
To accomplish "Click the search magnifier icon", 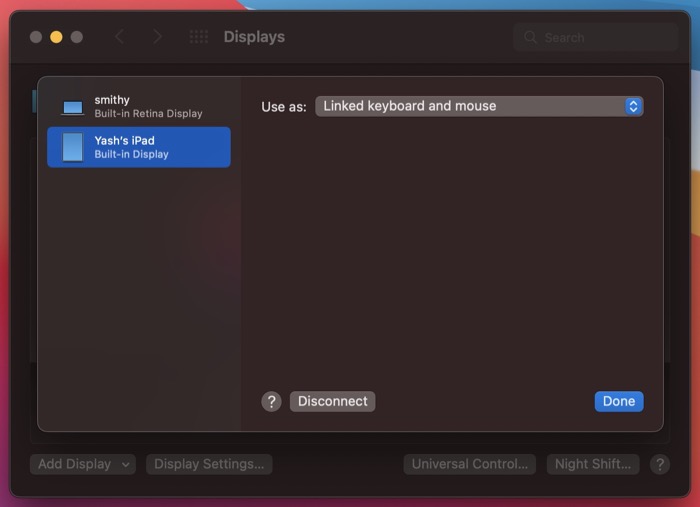I will (530, 37).
